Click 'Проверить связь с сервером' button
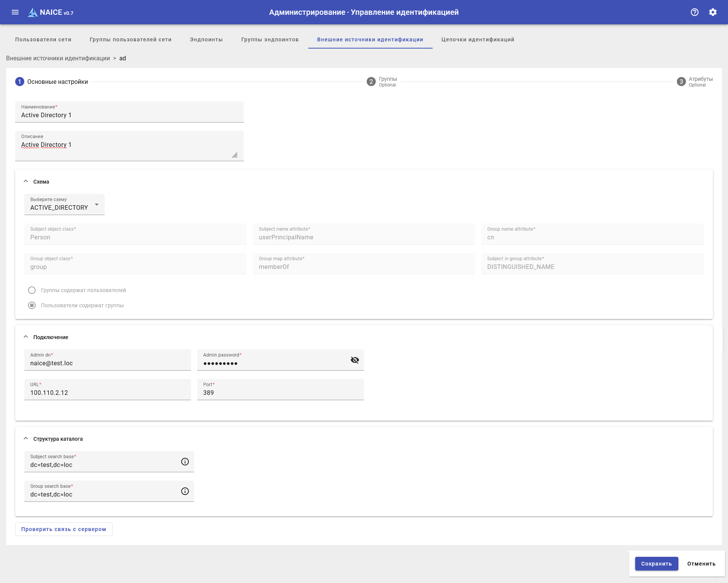Viewport: 728px width, 583px height. [64, 529]
